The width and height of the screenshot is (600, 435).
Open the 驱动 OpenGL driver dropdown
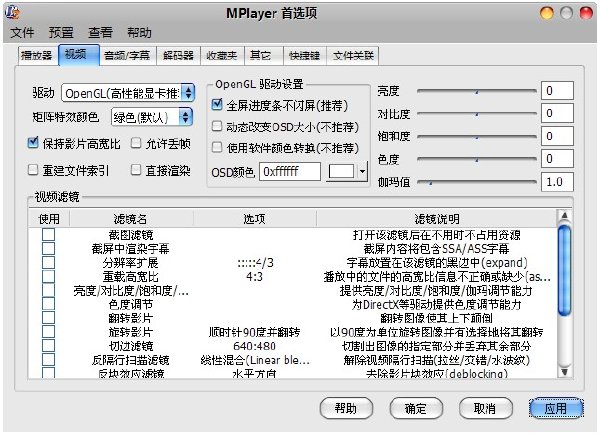[128, 93]
